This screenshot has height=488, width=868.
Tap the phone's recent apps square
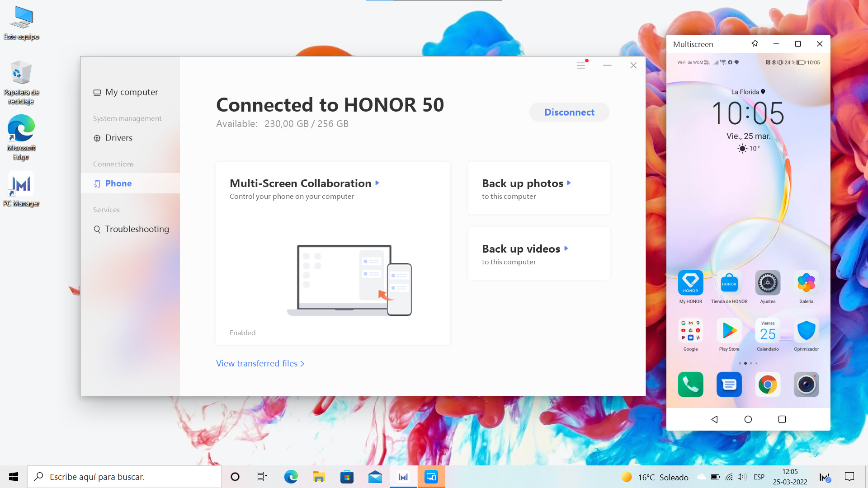[x=782, y=419]
